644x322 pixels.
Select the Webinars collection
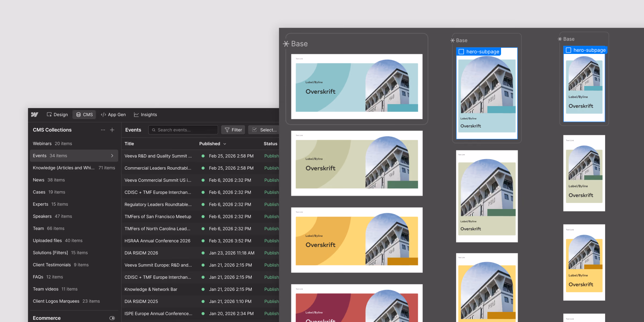[74, 144]
